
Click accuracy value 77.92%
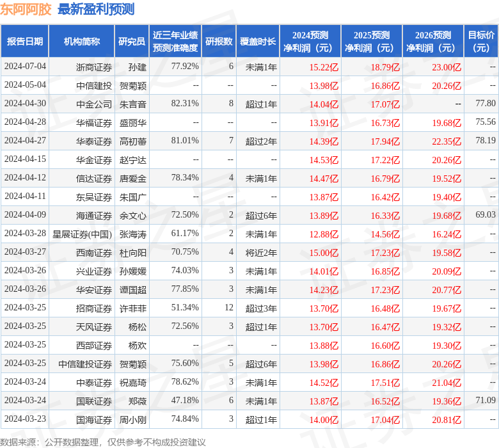tap(185, 67)
